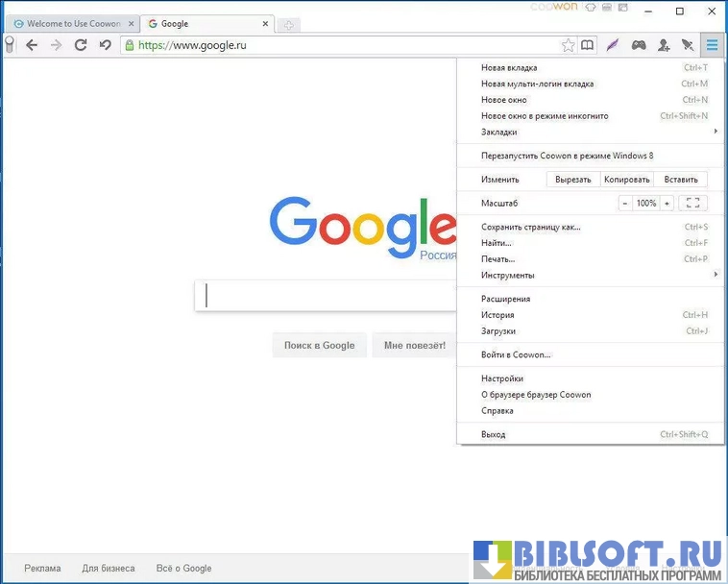Decrease zoom with the minus button
Screen dimensions: 728x584
(x=625, y=204)
